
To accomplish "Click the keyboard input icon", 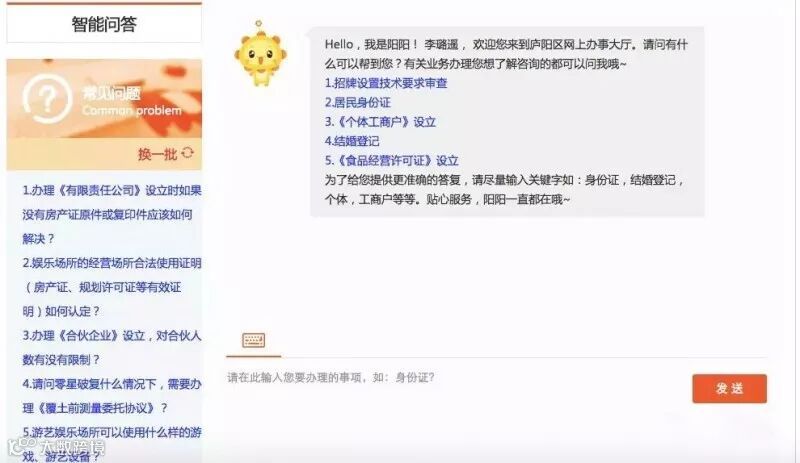I will pyautogui.click(x=254, y=340).
